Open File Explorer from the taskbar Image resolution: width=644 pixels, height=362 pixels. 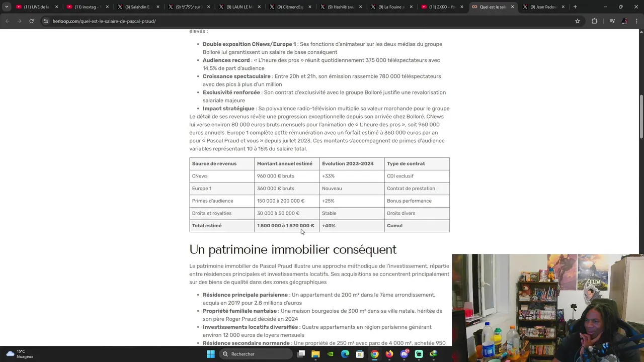(x=315, y=354)
